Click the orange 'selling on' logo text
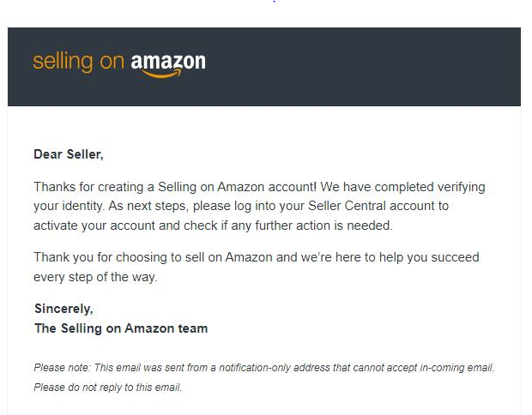Viewport: 532px width, 415px height. click(x=78, y=62)
